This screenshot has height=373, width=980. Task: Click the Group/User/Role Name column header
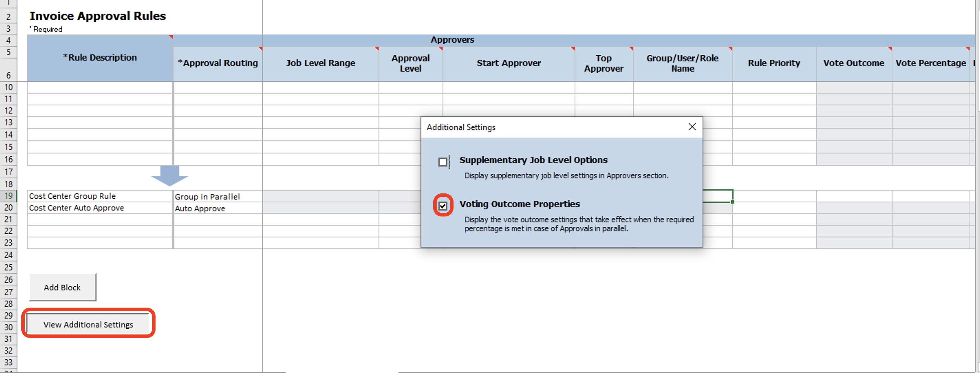(x=682, y=64)
